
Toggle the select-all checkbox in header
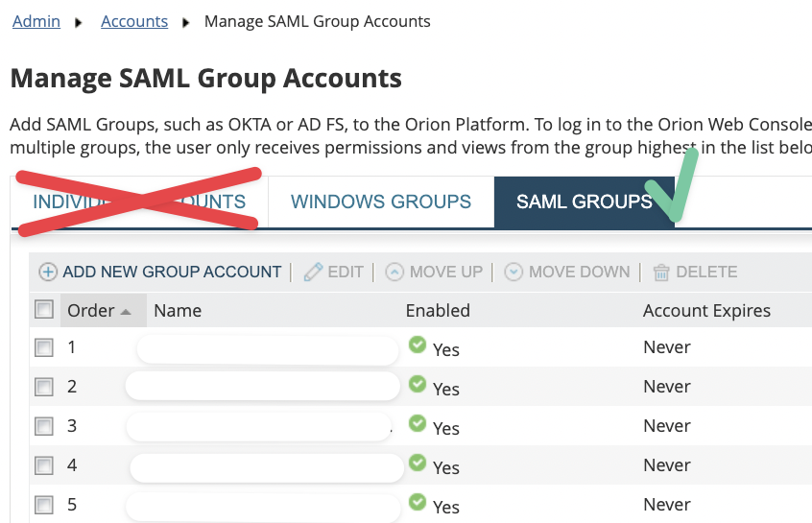pyautogui.click(x=44, y=309)
